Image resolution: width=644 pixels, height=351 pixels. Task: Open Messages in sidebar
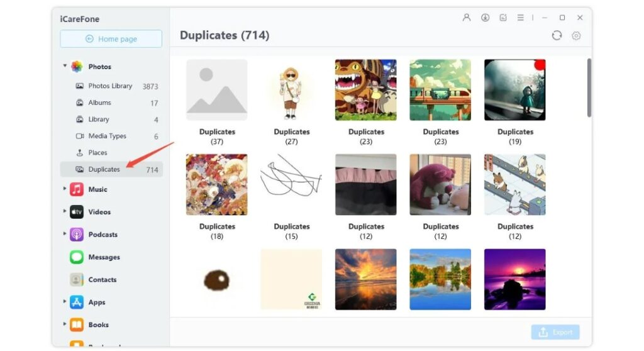coord(104,257)
